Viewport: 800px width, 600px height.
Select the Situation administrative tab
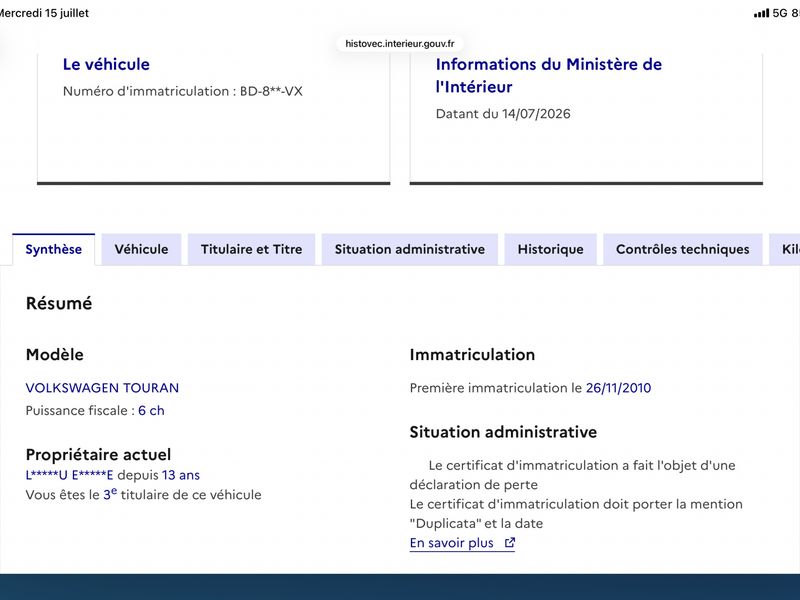click(410, 249)
